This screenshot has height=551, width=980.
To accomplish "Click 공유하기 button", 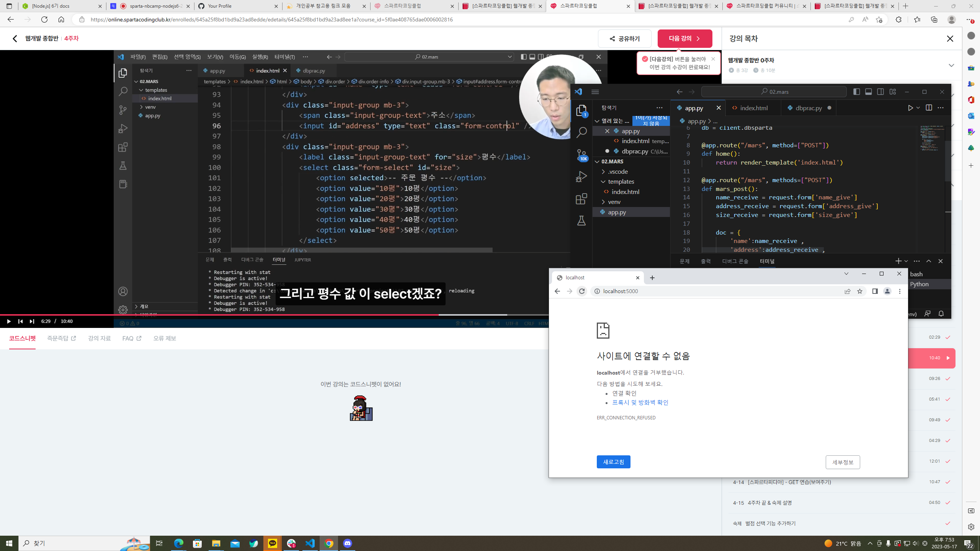I will pyautogui.click(x=625, y=39).
